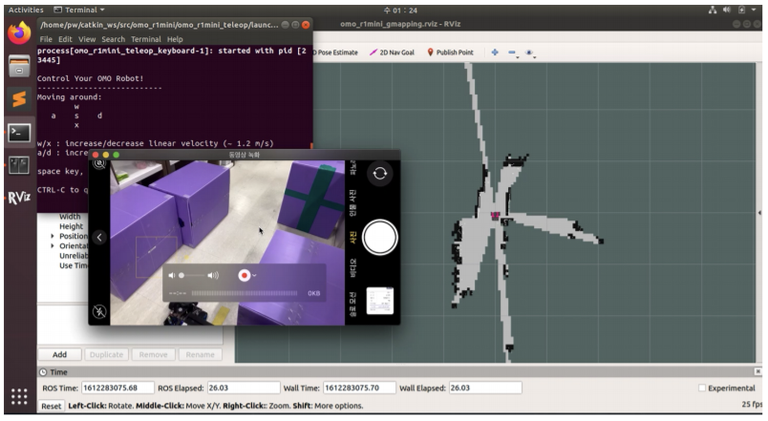Open the terminal File menu
Image resolution: width=768 pixels, height=421 pixels.
[x=46, y=39]
